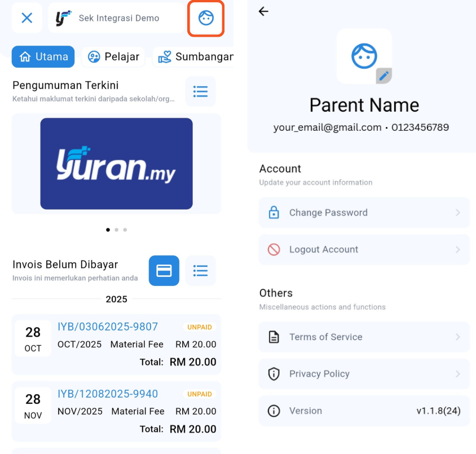Tap the Yuran logo icon in header
476x454 pixels.
click(63, 18)
